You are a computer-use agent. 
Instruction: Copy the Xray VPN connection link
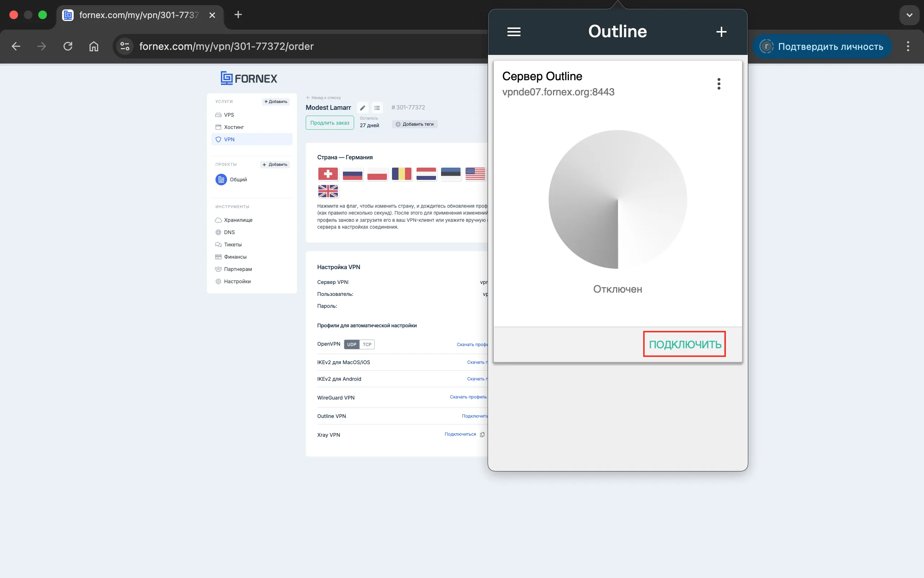click(482, 435)
